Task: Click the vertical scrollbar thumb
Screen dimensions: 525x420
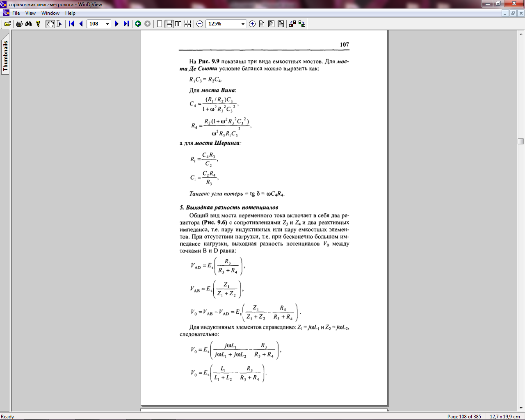Action: coord(521,141)
